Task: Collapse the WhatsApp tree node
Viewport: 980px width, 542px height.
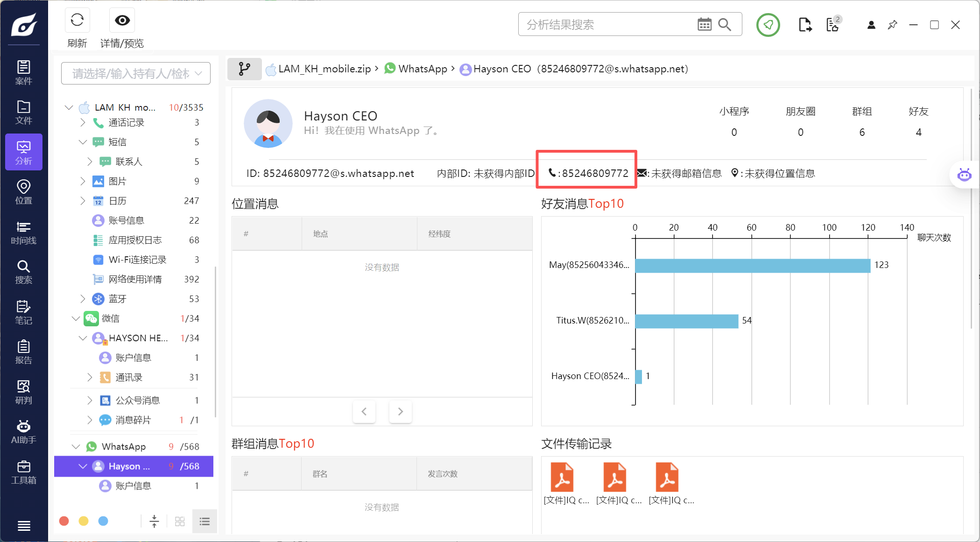Action: (76, 447)
